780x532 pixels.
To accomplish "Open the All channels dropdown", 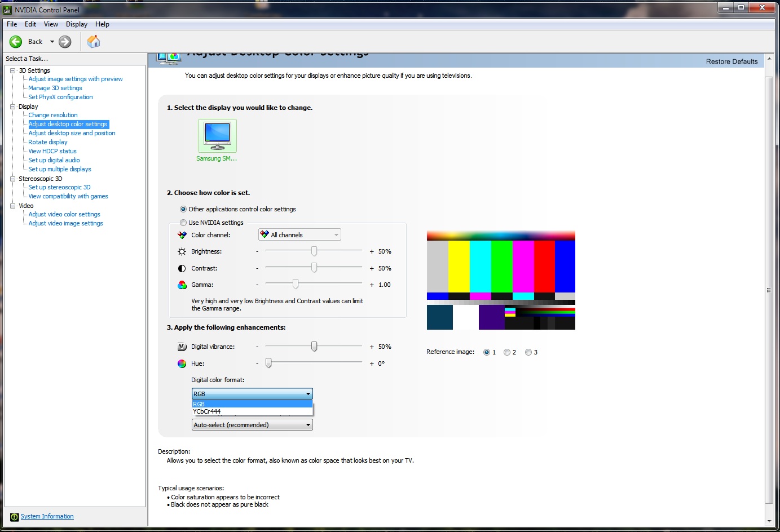I will coord(299,235).
